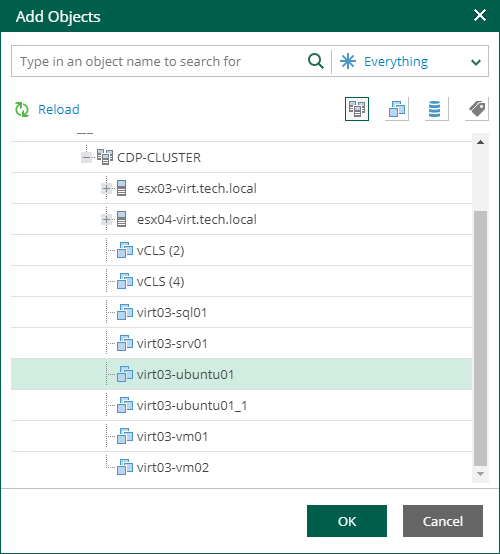Image resolution: width=500 pixels, height=554 pixels.
Task: Switch to Hosts and Clusters view
Action: point(357,109)
